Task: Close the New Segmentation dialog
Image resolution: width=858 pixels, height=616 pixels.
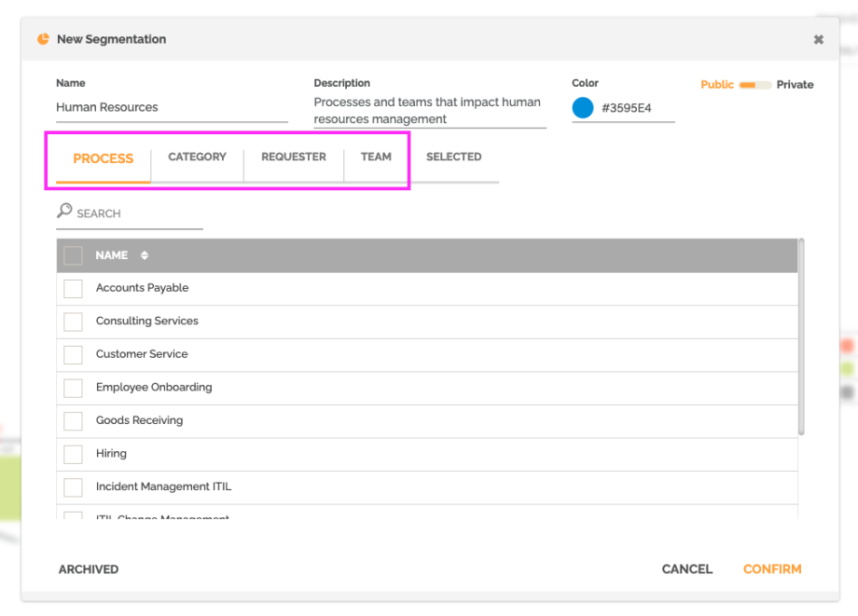Action: [x=819, y=39]
